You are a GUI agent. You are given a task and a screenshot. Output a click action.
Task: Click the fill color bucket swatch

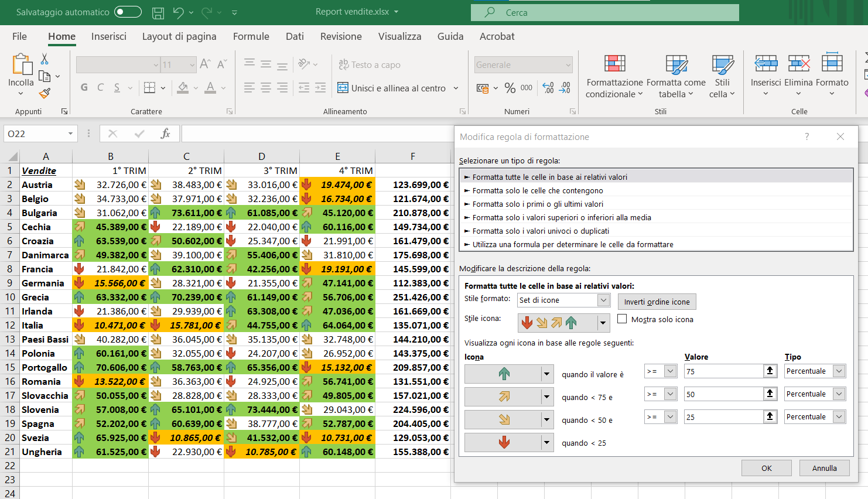click(x=183, y=88)
